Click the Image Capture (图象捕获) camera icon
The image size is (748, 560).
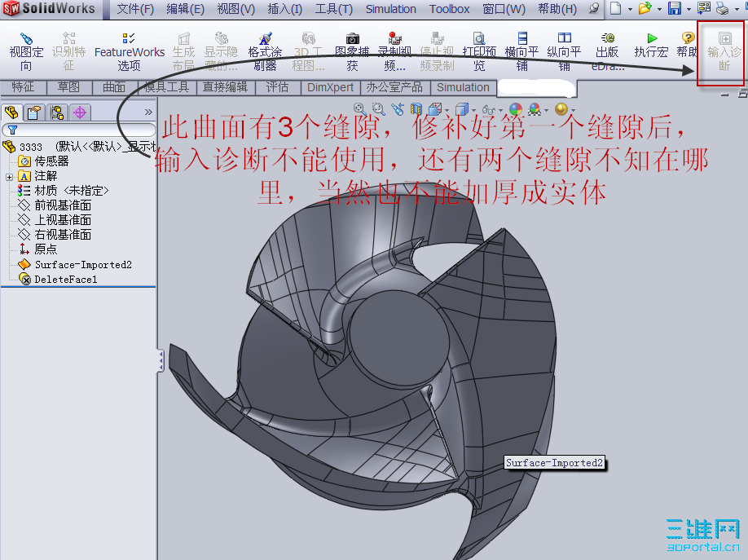tap(353, 38)
